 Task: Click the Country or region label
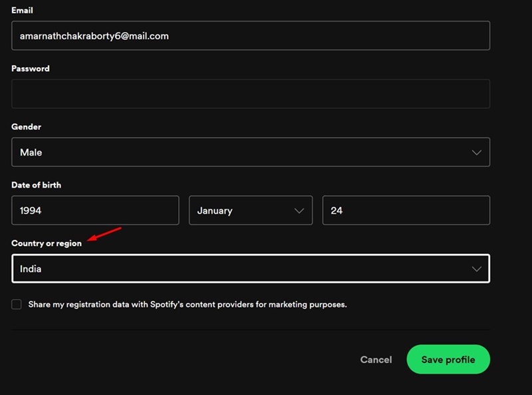(x=47, y=243)
